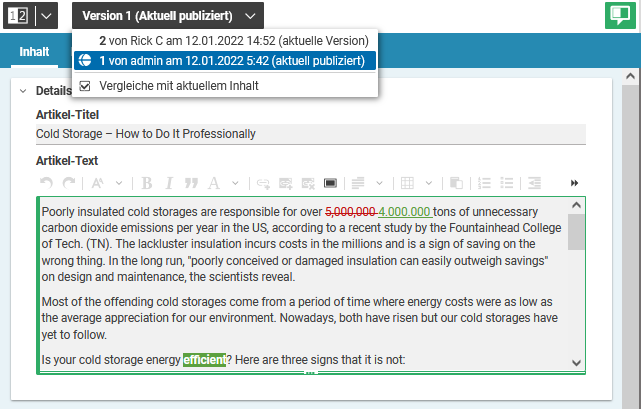This screenshot has height=409, width=641.
Task: Toggle 'Vergleiche mit aktuellem Inhalt' checkbox
Action: [85, 86]
